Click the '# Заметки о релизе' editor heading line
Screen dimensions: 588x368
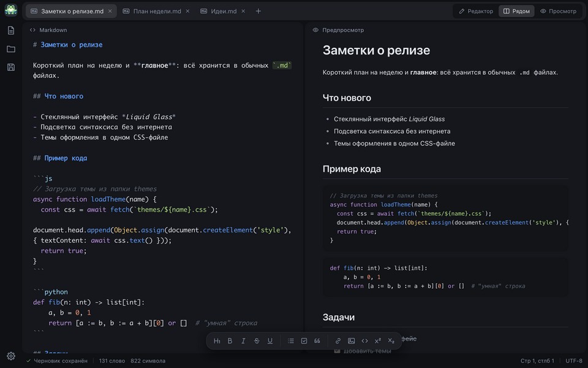67,45
